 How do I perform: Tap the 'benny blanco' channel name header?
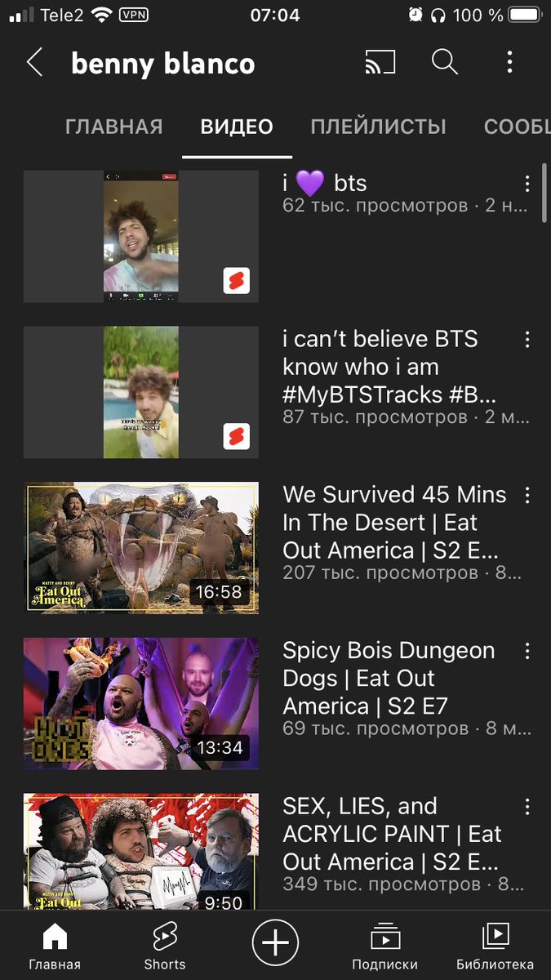[163, 63]
